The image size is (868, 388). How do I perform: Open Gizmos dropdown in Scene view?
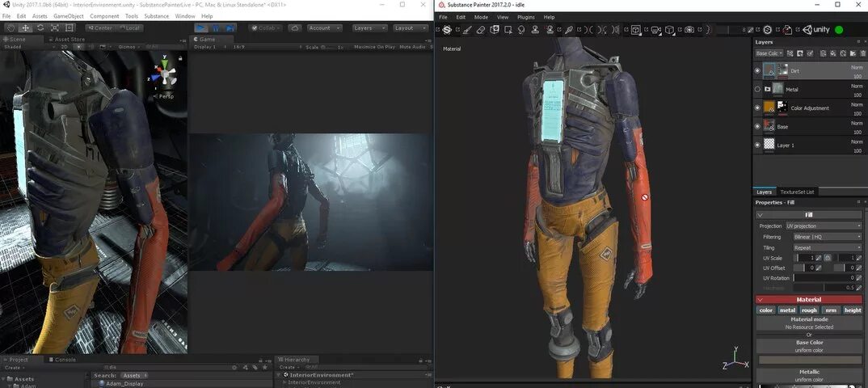point(129,47)
